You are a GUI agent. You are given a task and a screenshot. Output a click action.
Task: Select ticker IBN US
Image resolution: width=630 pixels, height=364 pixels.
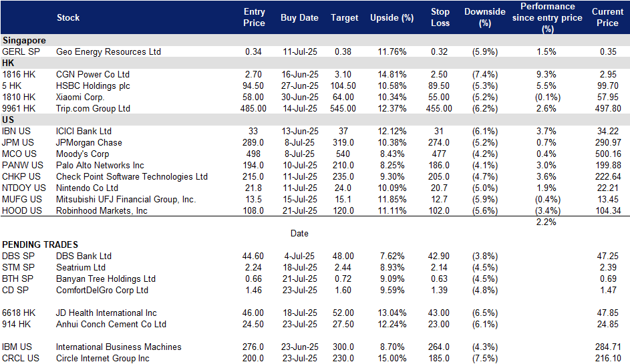coord(16,132)
